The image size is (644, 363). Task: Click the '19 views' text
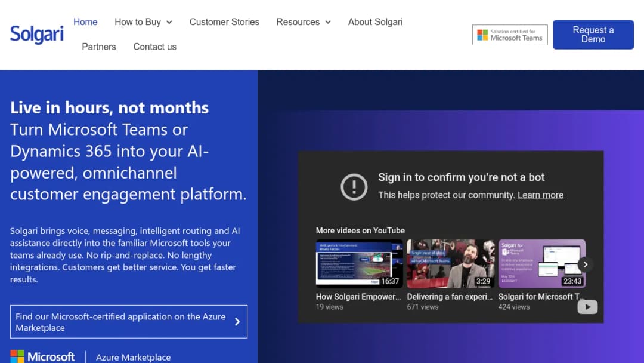coord(329,307)
